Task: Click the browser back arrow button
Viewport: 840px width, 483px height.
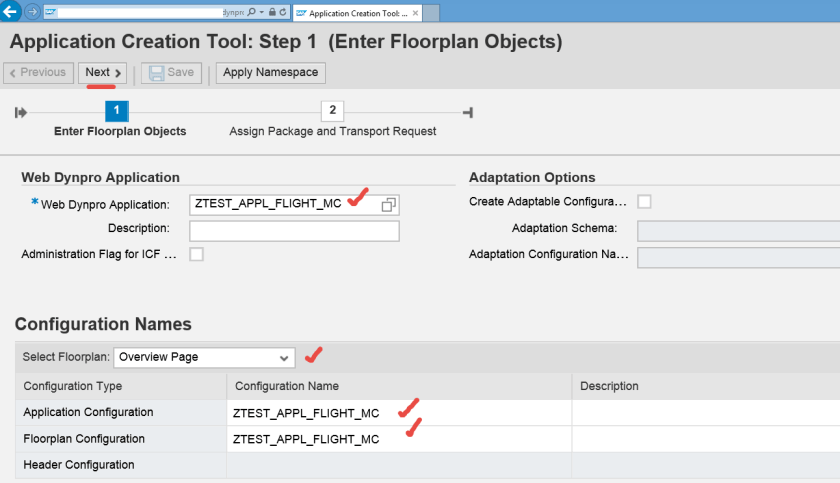Action: (11, 13)
